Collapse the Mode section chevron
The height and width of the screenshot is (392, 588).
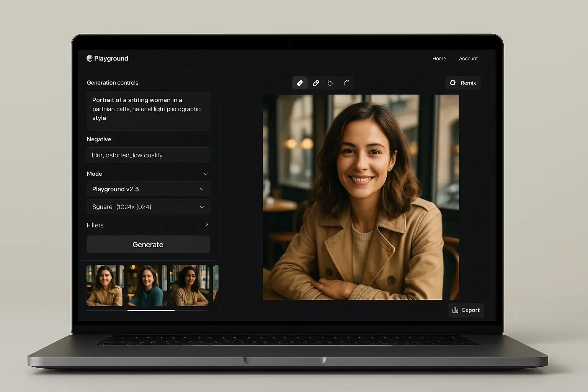[x=206, y=174]
